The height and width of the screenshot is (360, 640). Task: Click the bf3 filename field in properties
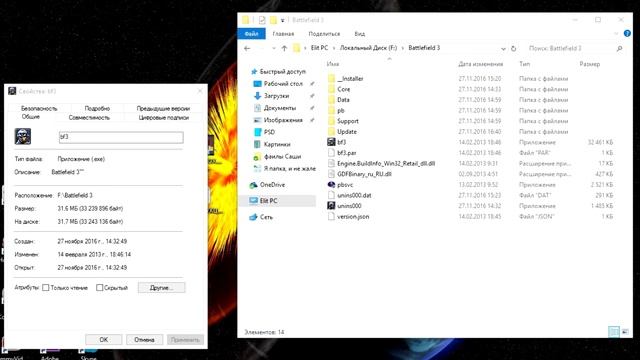[x=121, y=137]
